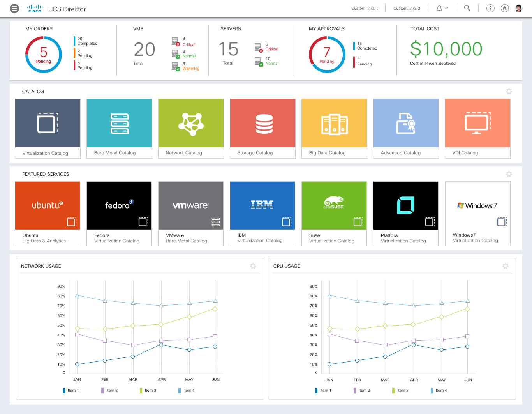Toggle Item 4 legend in CPU Usage
This screenshot has height=414, width=532.
click(439, 390)
